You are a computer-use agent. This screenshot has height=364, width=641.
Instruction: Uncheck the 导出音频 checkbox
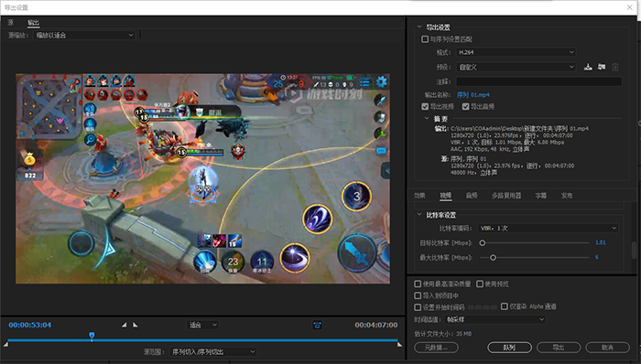[465, 106]
